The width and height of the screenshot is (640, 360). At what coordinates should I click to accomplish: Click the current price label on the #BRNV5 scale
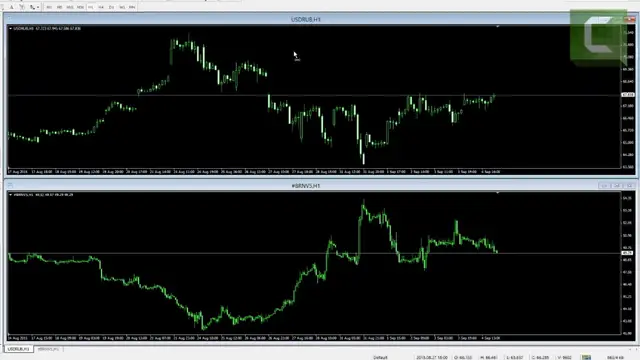(x=627, y=253)
